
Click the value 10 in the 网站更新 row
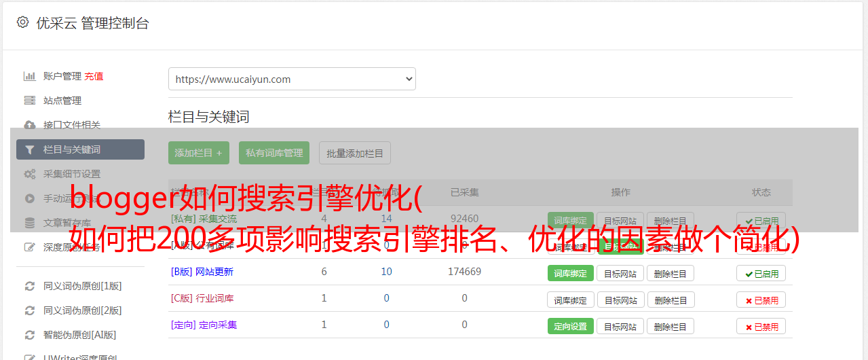[386, 272]
